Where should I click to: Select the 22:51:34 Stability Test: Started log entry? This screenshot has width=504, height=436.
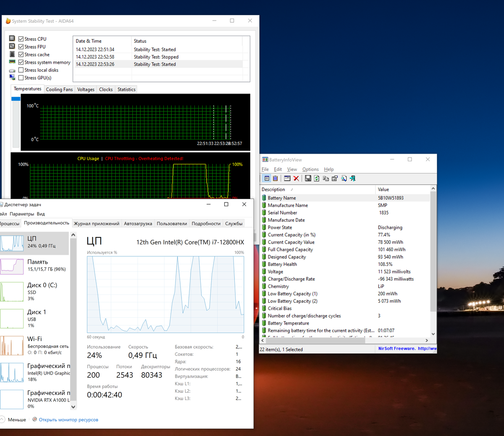(x=158, y=50)
